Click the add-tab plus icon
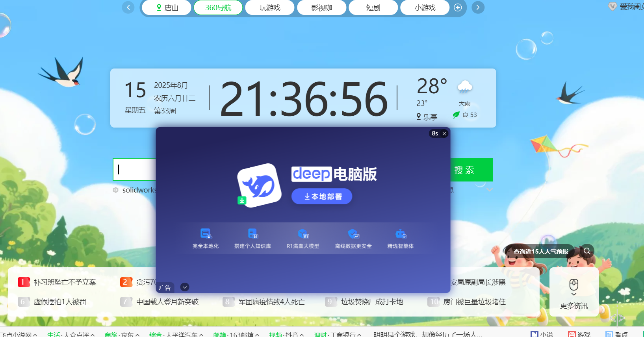 coord(458,7)
